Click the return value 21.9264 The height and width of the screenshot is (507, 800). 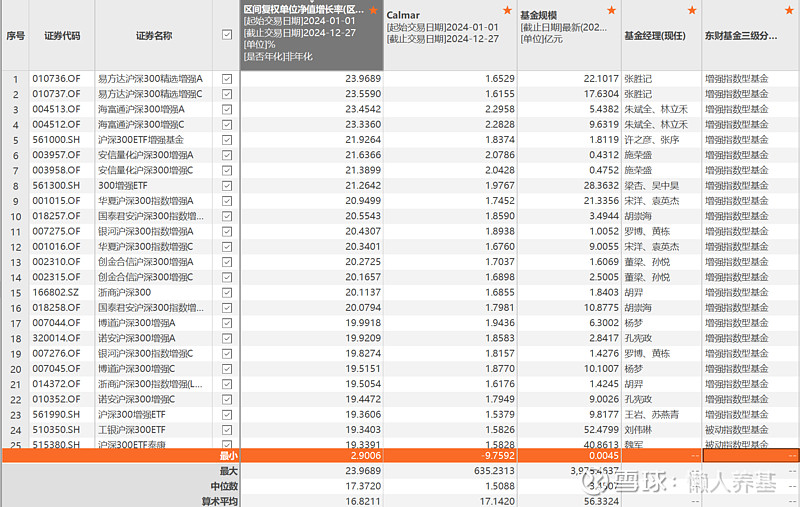tap(363, 140)
